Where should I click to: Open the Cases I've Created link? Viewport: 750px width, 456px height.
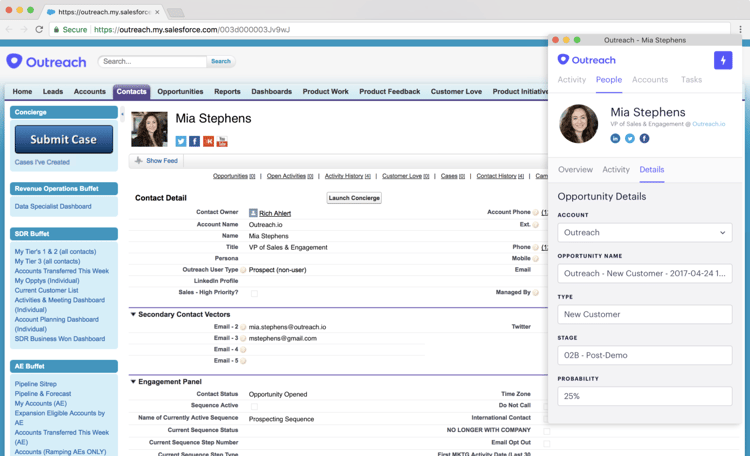pos(42,162)
